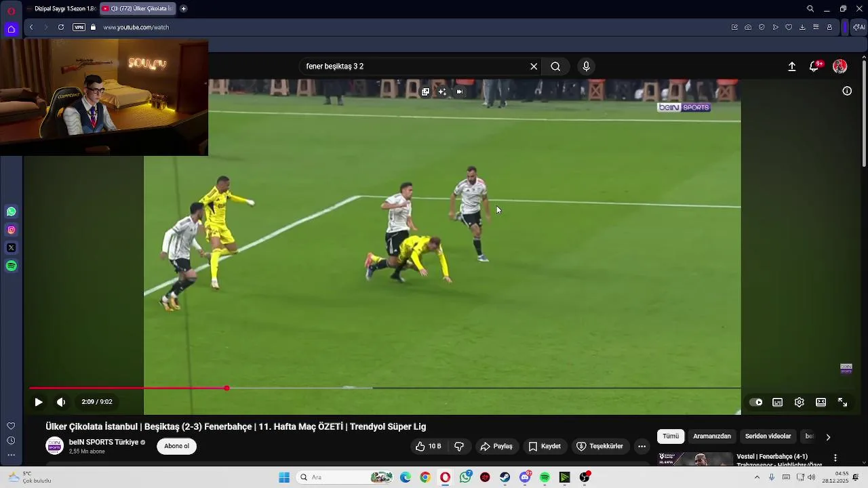This screenshot has width=868, height=488.
Task: Search tabs with top magnifier icon
Action: point(810,9)
